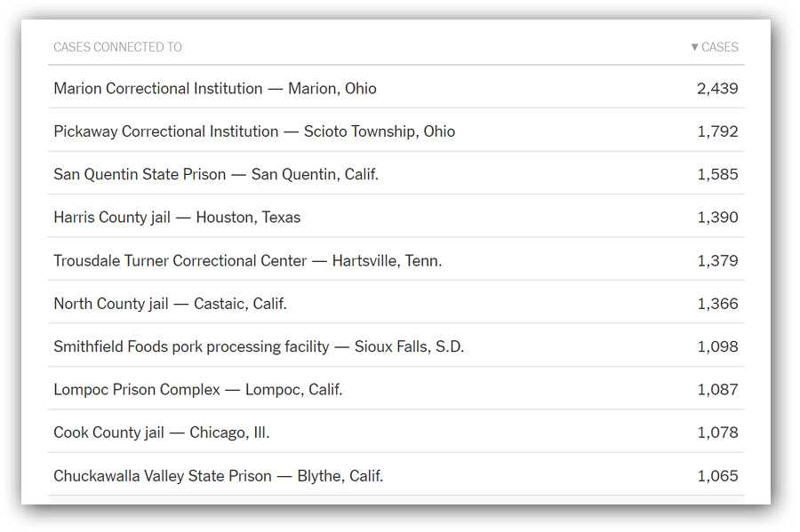
Task: Select the Lompoc Prison Complex entry
Action: tap(396, 388)
